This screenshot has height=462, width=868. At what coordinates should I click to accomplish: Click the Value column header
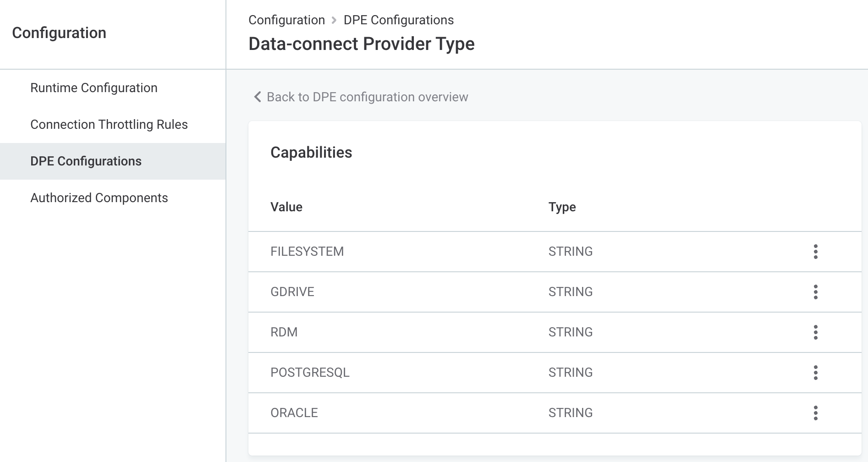pyautogui.click(x=286, y=207)
